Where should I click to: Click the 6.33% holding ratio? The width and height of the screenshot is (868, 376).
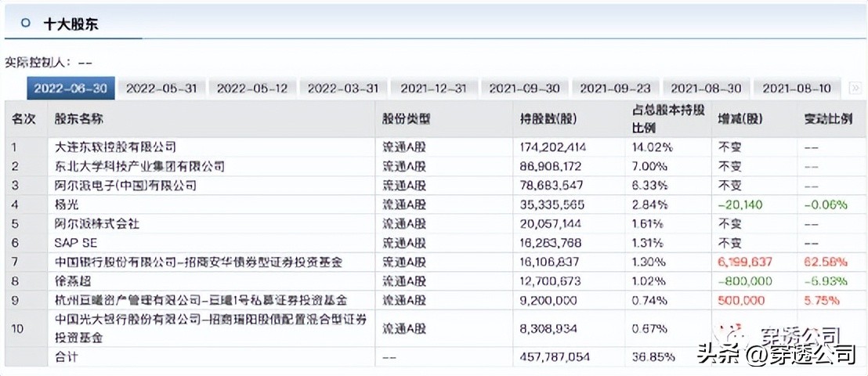tap(650, 185)
